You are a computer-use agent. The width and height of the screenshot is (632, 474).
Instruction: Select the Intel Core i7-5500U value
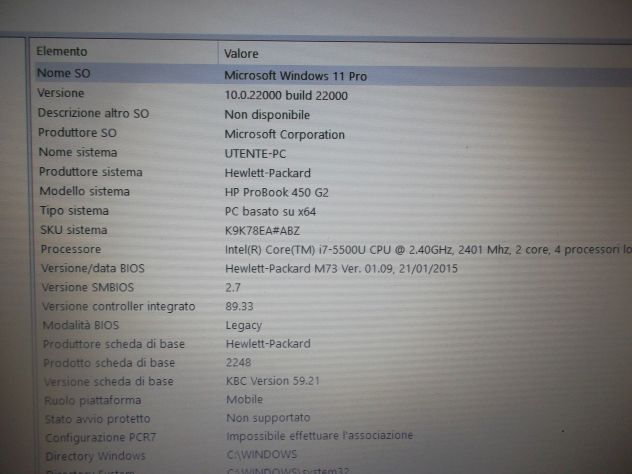point(428,250)
